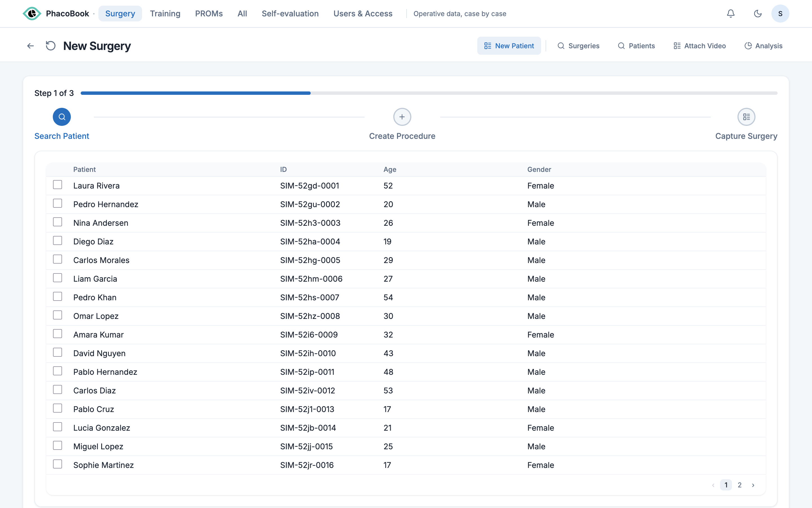
Task: Check the Pedro Khan checkbox
Action: 58,296
